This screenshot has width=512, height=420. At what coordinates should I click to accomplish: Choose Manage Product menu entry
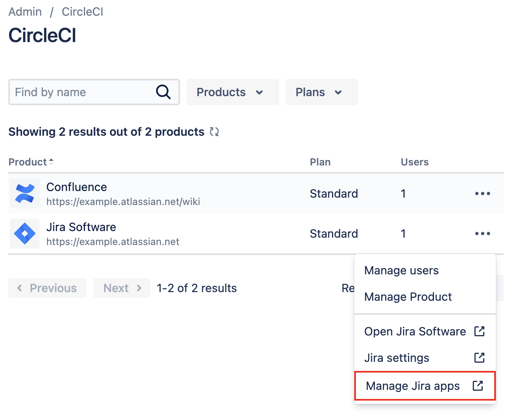coord(425,297)
